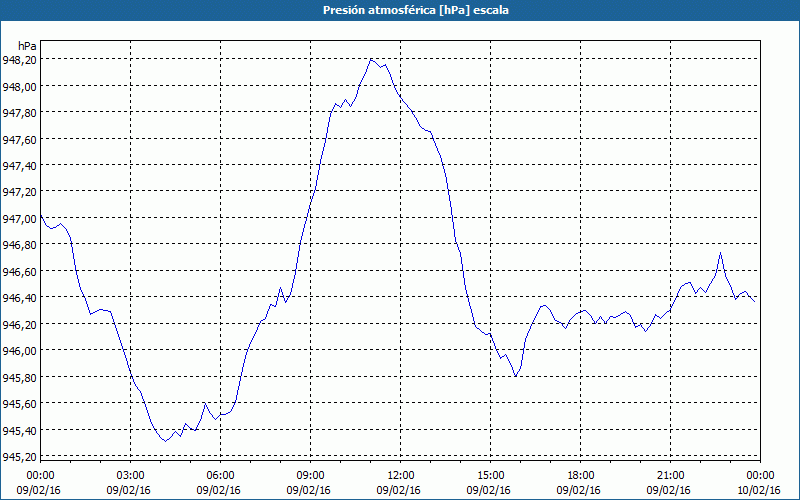Click the 948,00 y-axis value

pos(19,86)
